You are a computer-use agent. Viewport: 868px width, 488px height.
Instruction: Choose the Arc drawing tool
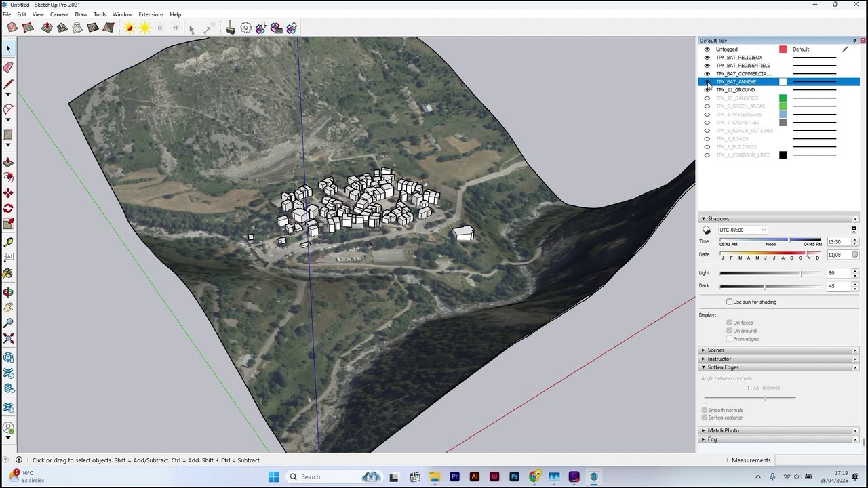(8, 109)
